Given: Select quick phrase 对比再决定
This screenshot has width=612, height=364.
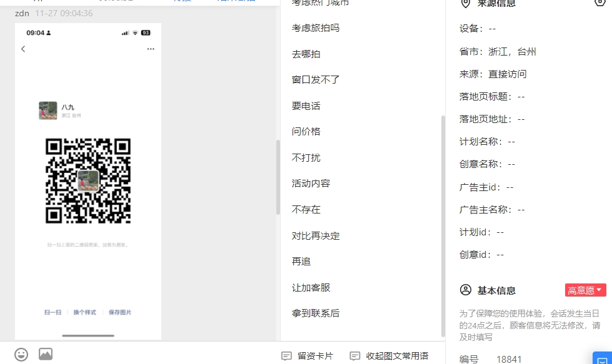Looking at the screenshot, I should click(x=315, y=236).
